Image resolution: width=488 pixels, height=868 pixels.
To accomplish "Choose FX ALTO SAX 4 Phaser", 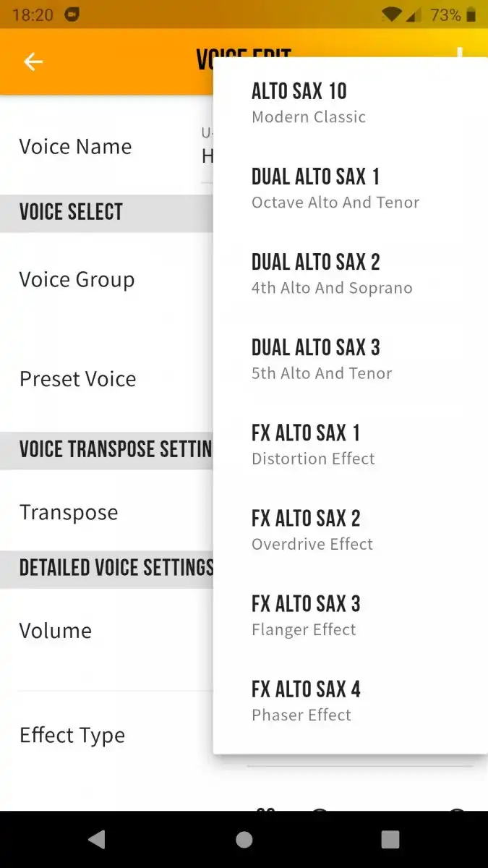I will pyautogui.click(x=350, y=699).
